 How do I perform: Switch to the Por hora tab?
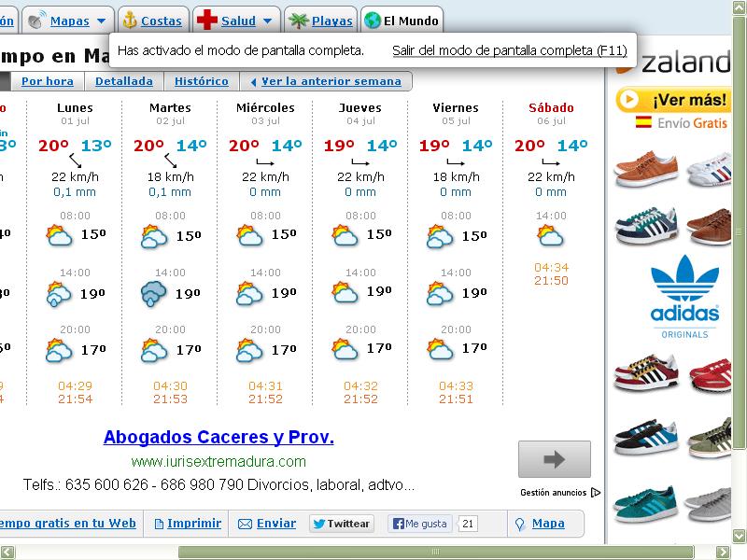(47, 81)
